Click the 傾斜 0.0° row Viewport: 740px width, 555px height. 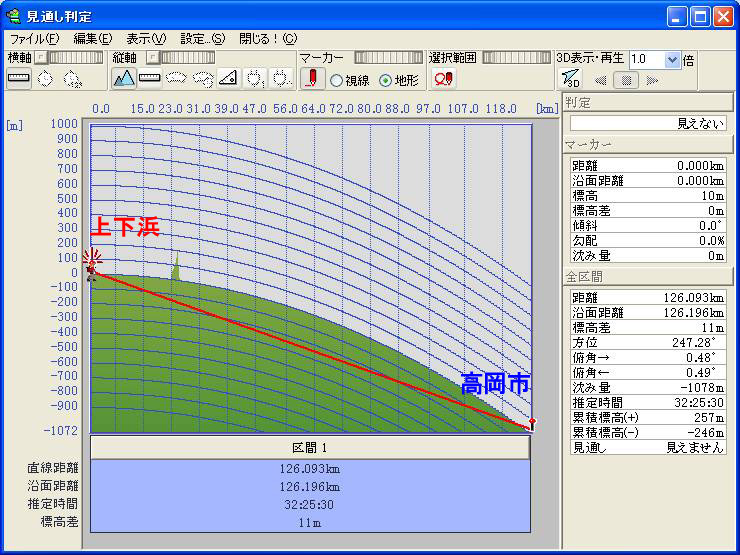(x=648, y=226)
